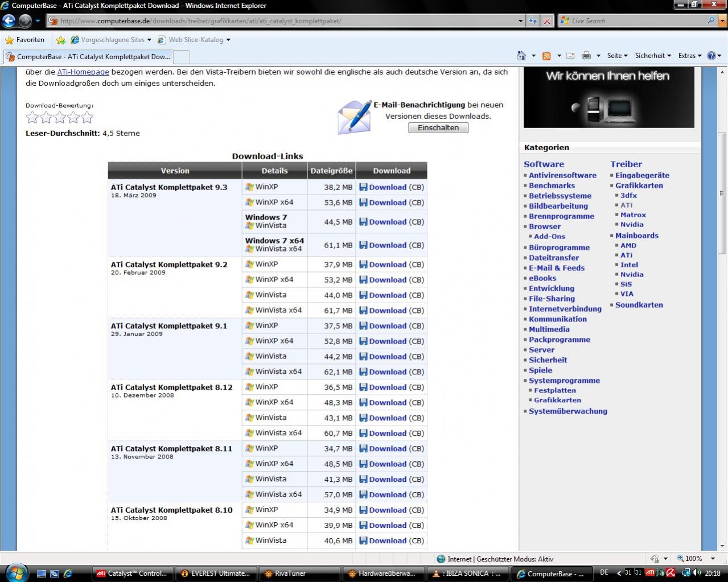Click the DE language indicator in the tray
This screenshot has width=728, height=582.
pyautogui.click(x=604, y=573)
